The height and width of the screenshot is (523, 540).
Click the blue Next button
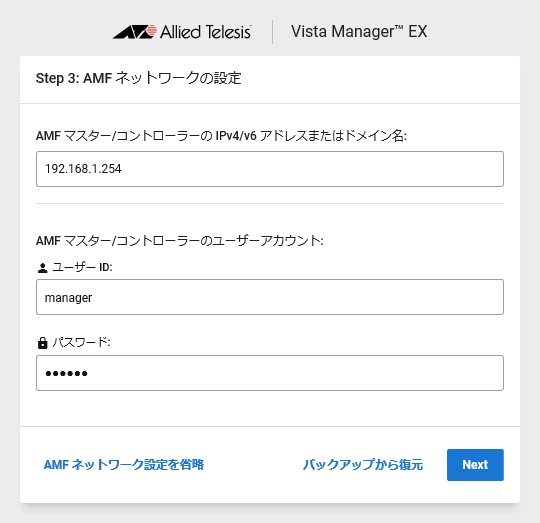click(x=475, y=465)
